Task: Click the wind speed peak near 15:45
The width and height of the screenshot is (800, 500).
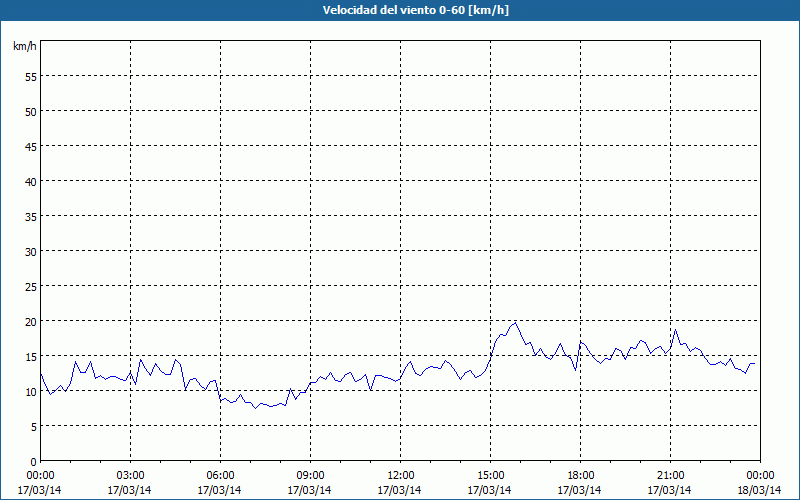Action: (x=515, y=323)
